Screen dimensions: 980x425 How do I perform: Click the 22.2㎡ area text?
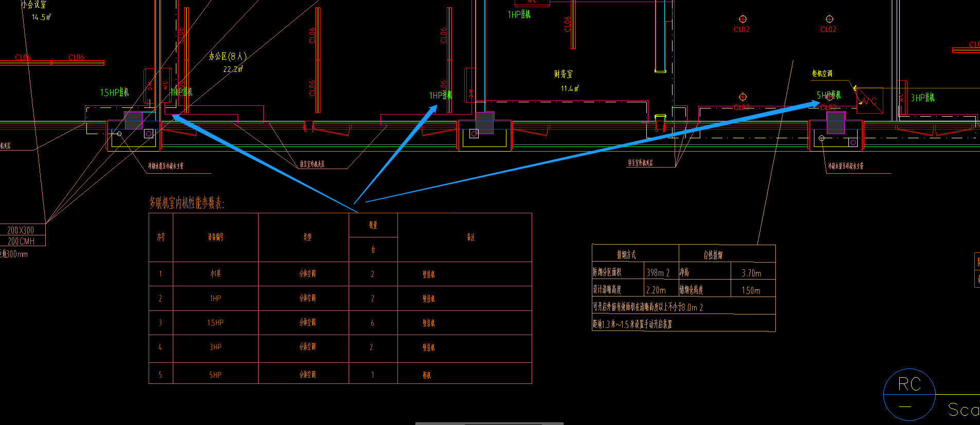pos(233,69)
